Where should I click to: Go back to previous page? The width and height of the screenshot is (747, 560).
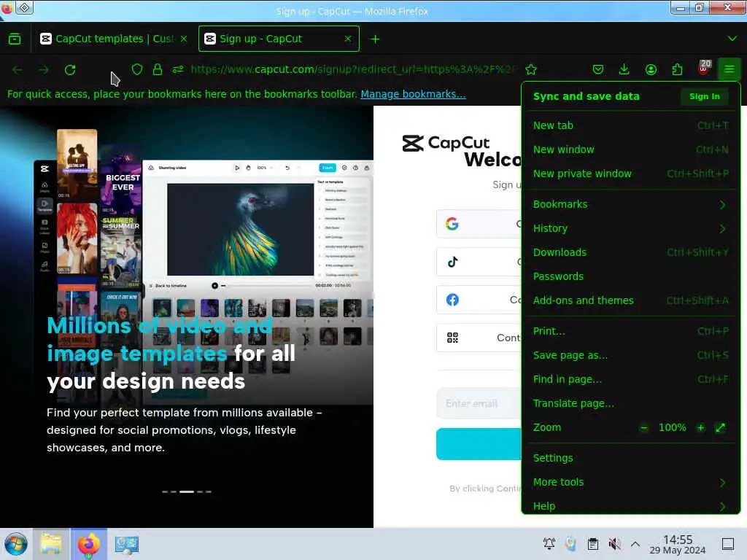18,70
